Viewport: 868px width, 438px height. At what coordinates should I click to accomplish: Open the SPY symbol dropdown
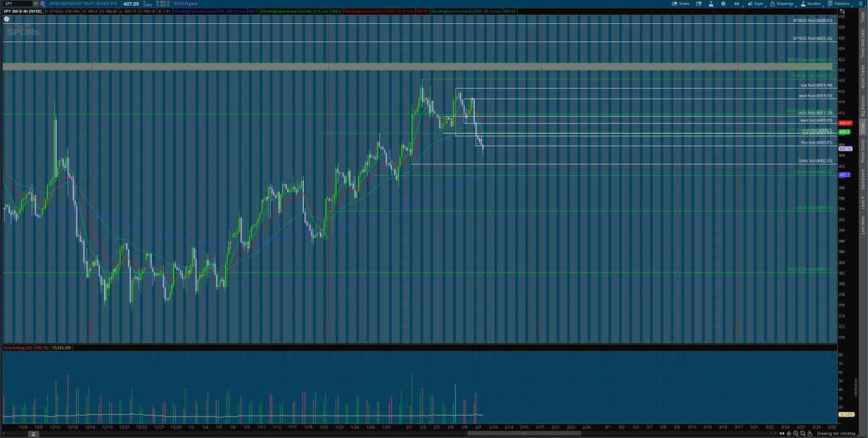[x=35, y=4]
